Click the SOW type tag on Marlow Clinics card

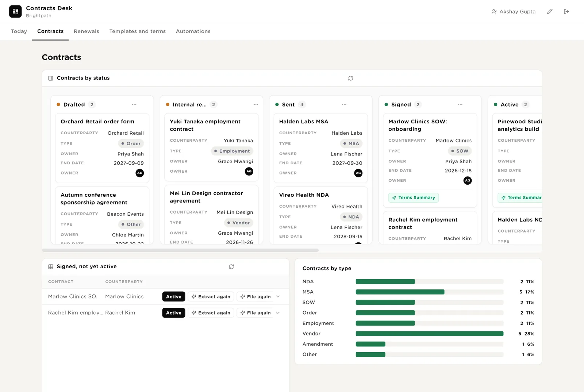pyautogui.click(x=460, y=151)
